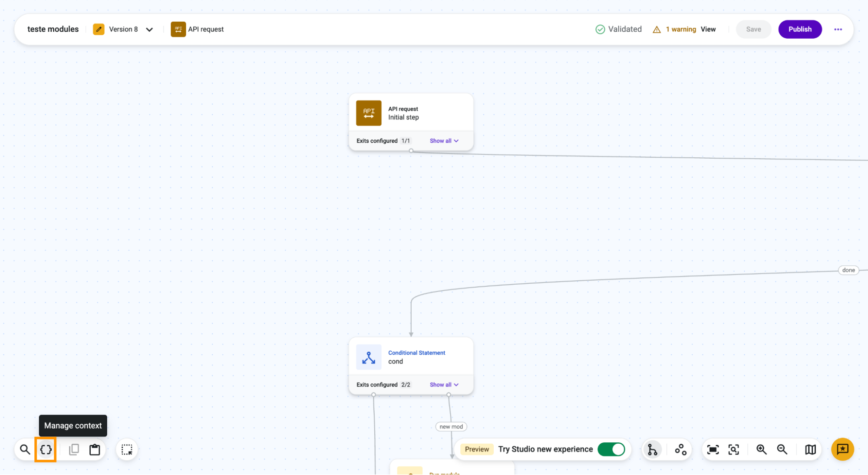Zoom in on the canvas
This screenshot has height=475, width=868.
(x=761, y=449)
